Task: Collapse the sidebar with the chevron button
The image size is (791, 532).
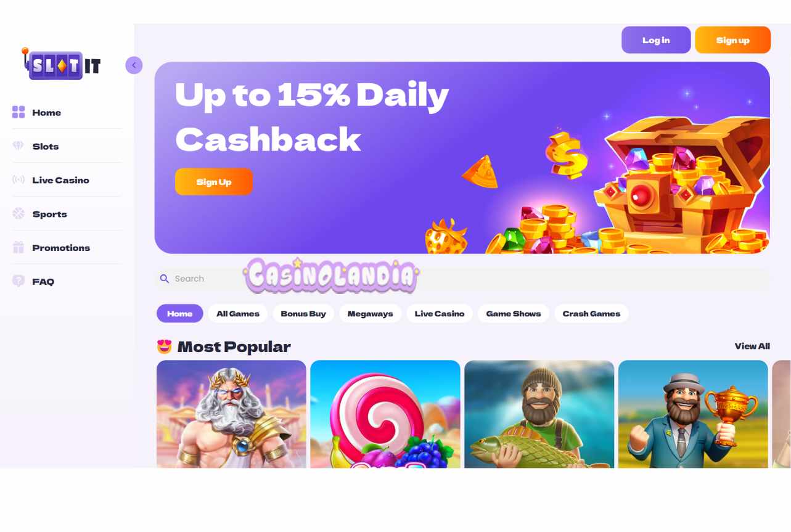Action: 134,65
